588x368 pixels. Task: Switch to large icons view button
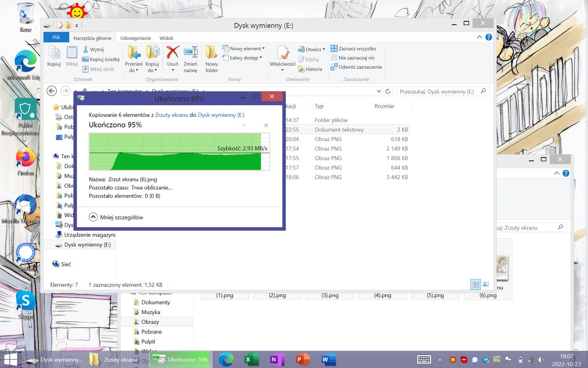(486, 284)
